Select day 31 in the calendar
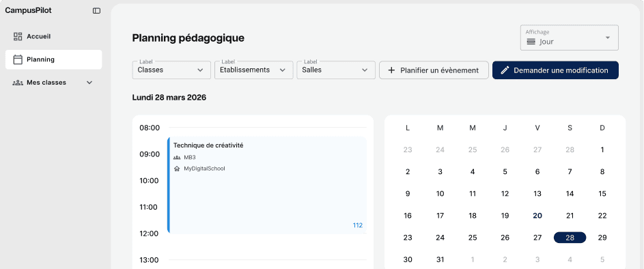 point(440,259)
